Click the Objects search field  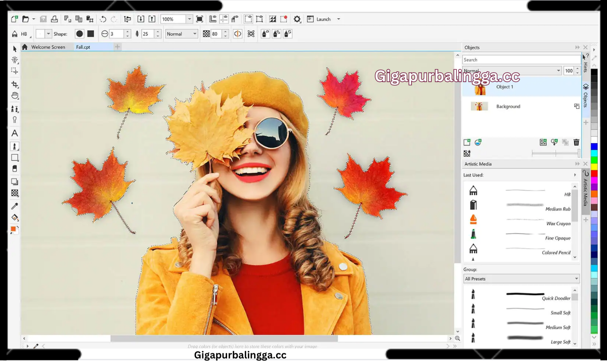pyautogui.click(x=522, y=60)
